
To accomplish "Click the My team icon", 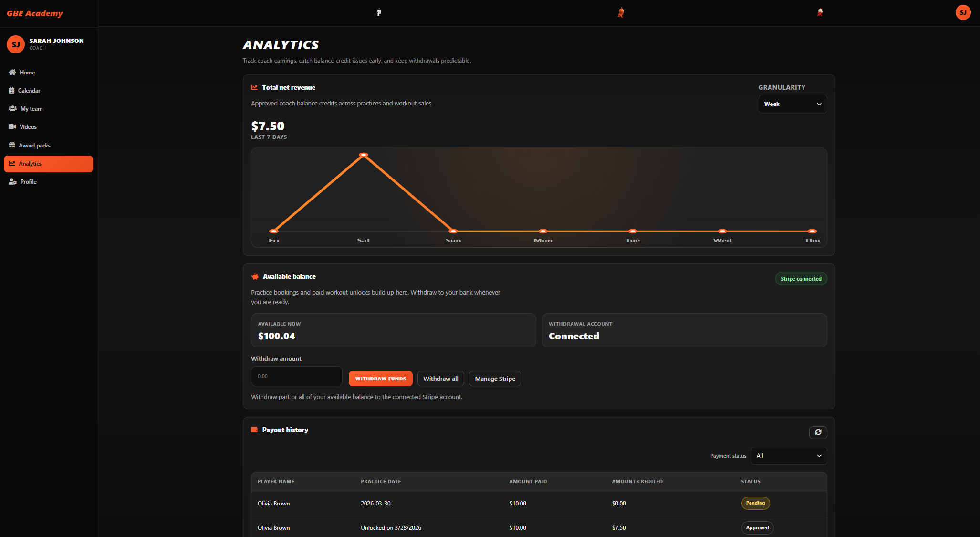I will (12, 108).
